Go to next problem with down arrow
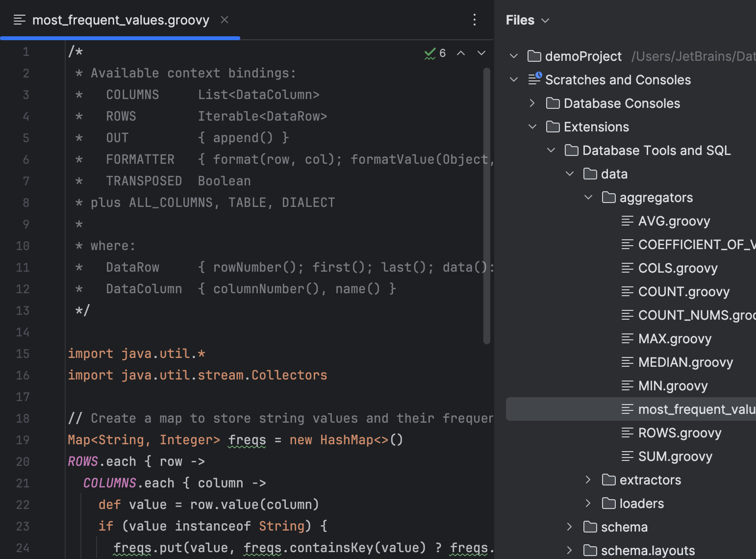The width and height of the screenshot is (756, 559). click(481, 53)
